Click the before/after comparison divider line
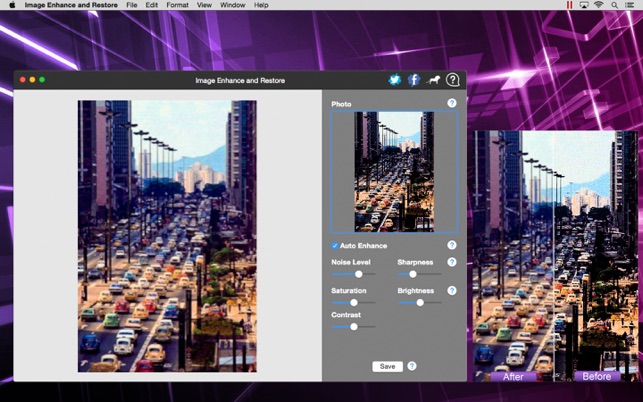643x402 pixels. (x=554, y=256)
